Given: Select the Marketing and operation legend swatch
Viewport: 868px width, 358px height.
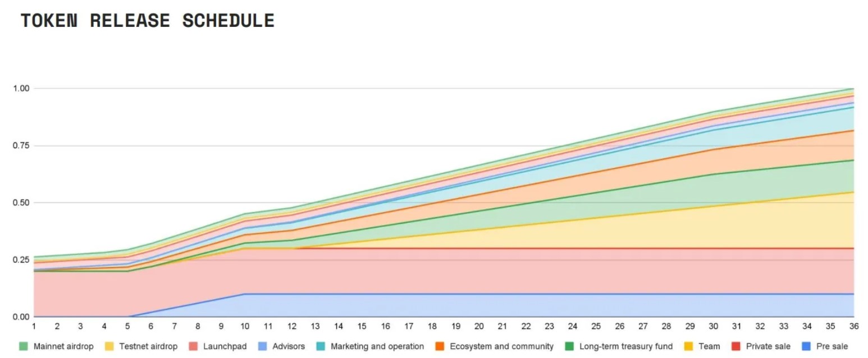Looking at the screenshot, I should 321,346.
